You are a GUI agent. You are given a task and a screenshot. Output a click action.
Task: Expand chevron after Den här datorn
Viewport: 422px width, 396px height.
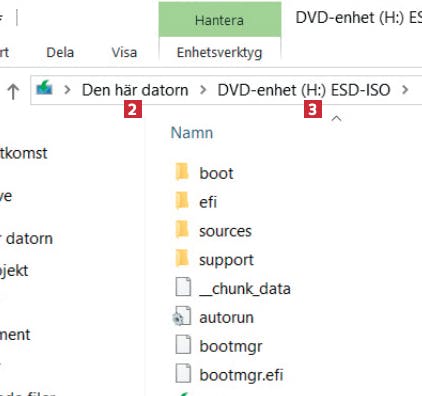click(203, 90)
